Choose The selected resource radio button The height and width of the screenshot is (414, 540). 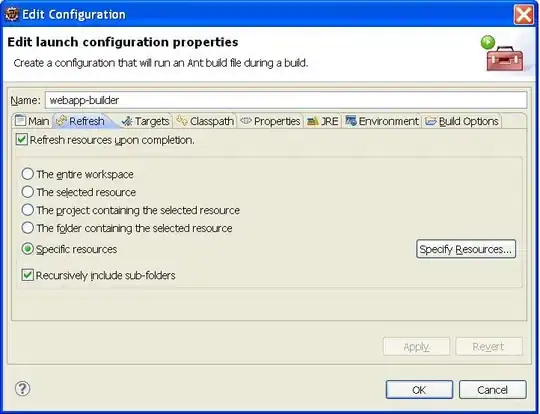(x=28, y=192)
